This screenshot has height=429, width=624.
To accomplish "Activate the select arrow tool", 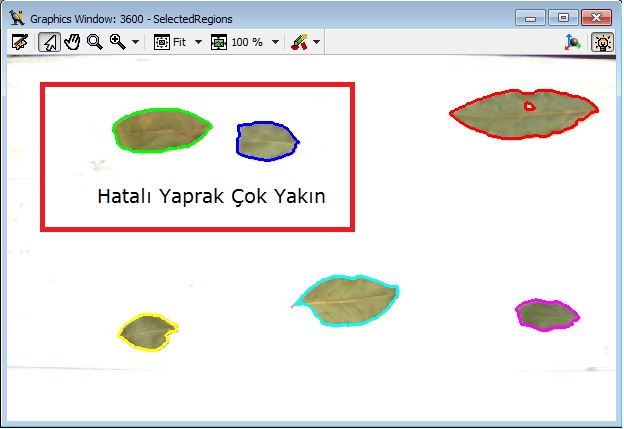I will click(x=49, y=42).
